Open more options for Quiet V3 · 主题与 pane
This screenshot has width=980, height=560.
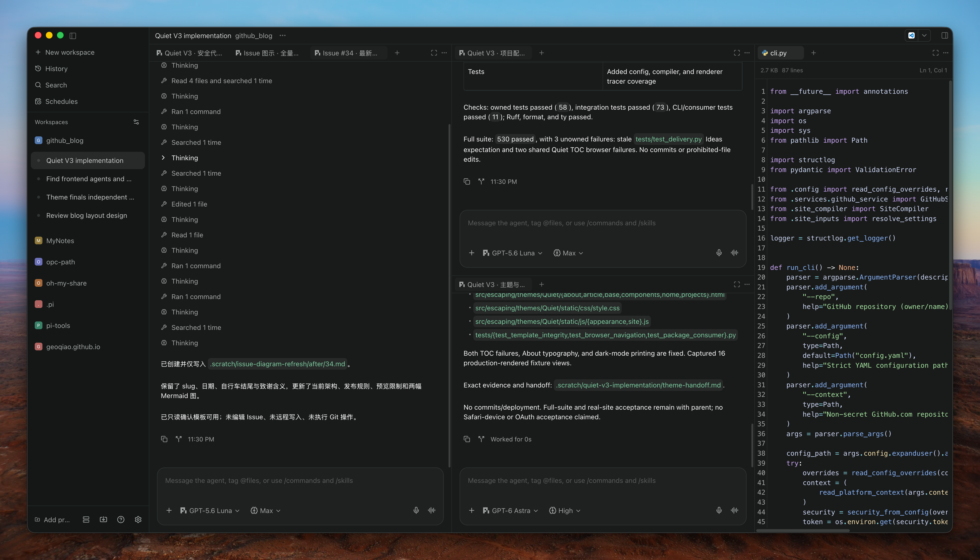(747, 284)
